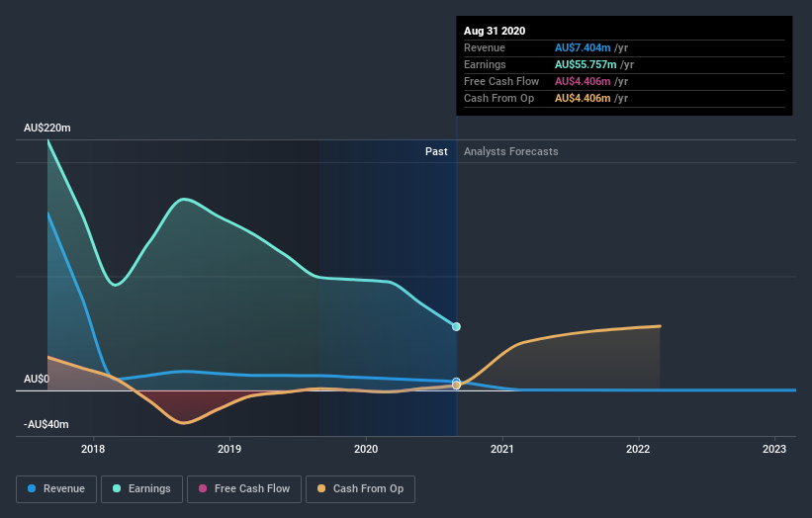Click the Cash From Op row label in tooltip
The image size is (812, 518).
pos(498,98)
